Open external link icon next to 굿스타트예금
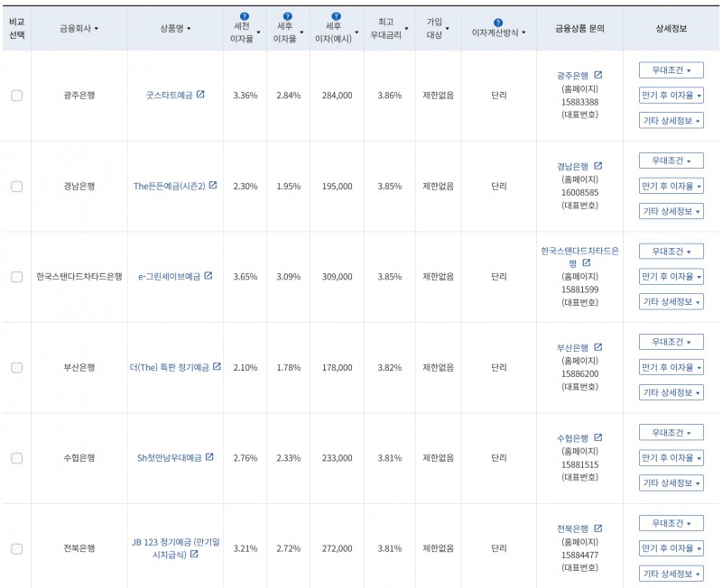The width and height of the screenshot is (722, 588). pyautogui.click(x=200, y=95)
